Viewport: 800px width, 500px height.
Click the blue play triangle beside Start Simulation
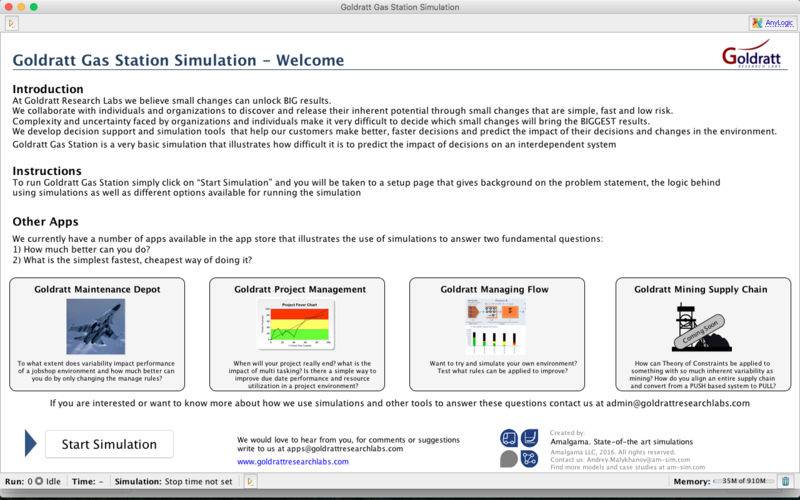(31, 443)
